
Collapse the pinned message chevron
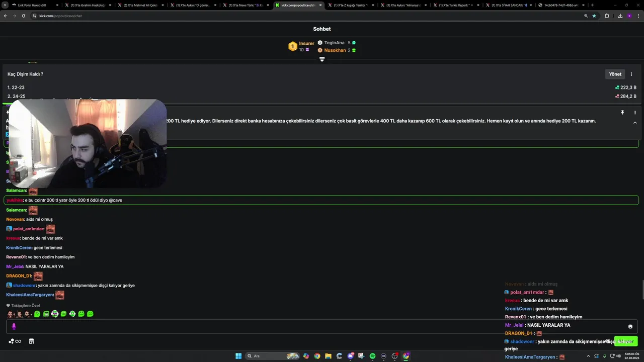tap(635, 123)
